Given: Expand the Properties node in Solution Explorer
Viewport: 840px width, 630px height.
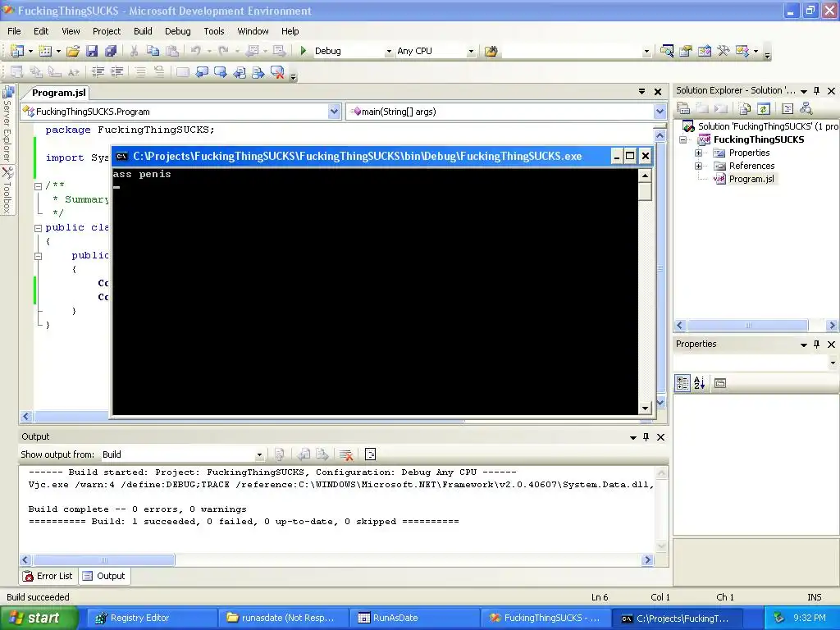Looking at the screenshot, I should (x=699, y=153).
